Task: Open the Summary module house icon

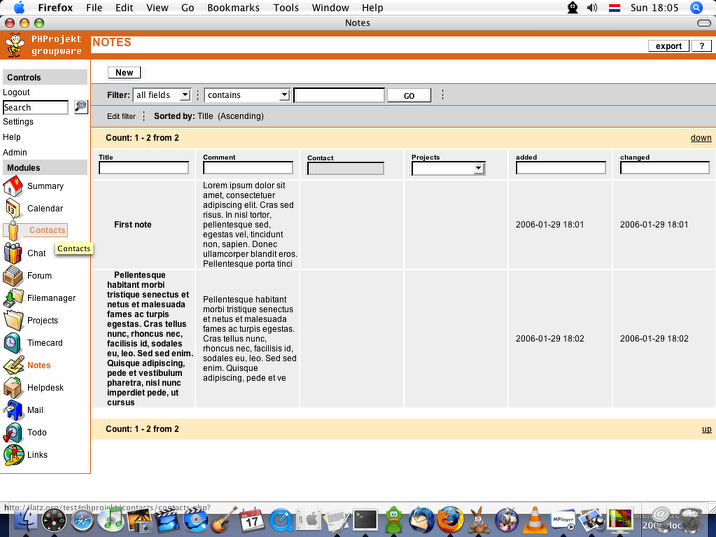Action: (x=13, y=186)
